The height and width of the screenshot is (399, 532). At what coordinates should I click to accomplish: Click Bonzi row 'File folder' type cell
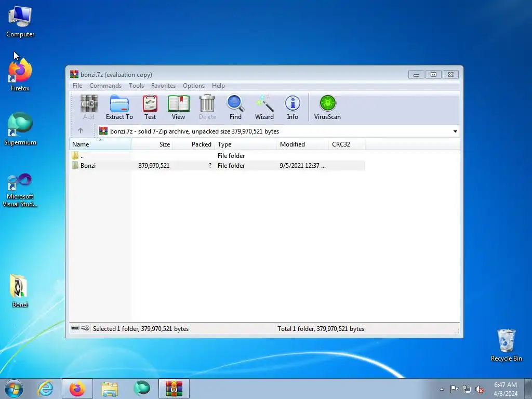pyautogui.click(x=231, y=166)
